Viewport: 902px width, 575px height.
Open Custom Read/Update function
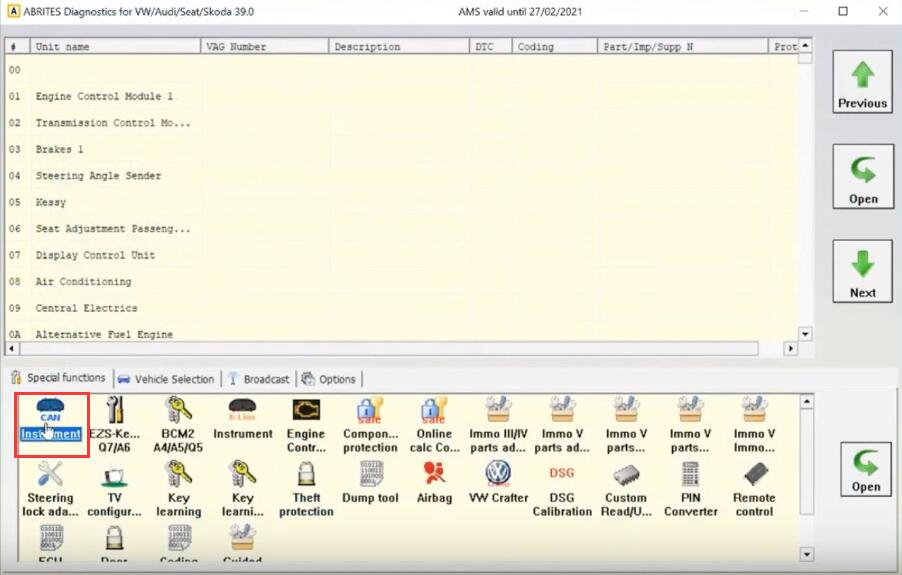[x=626, y=489]
